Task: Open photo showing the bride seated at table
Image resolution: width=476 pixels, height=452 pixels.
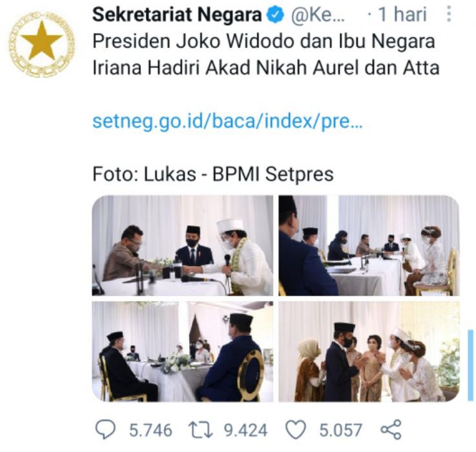Action: coord(369,246)
